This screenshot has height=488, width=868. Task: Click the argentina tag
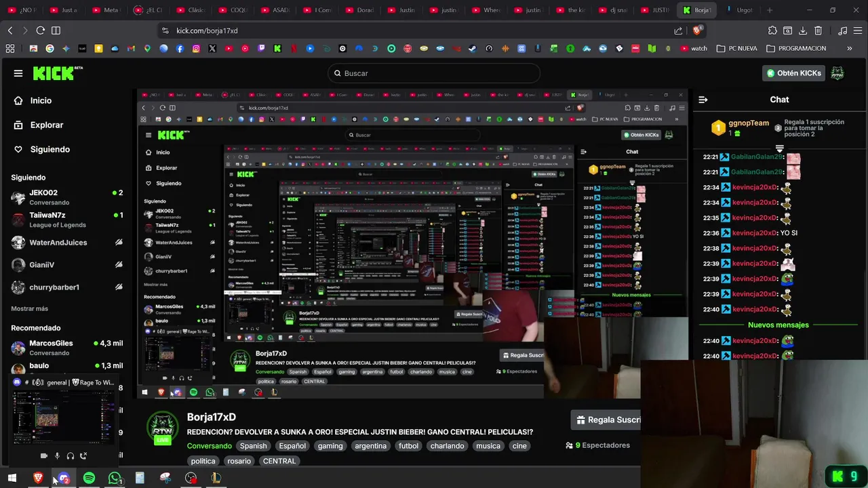click(x=371, y=446)
